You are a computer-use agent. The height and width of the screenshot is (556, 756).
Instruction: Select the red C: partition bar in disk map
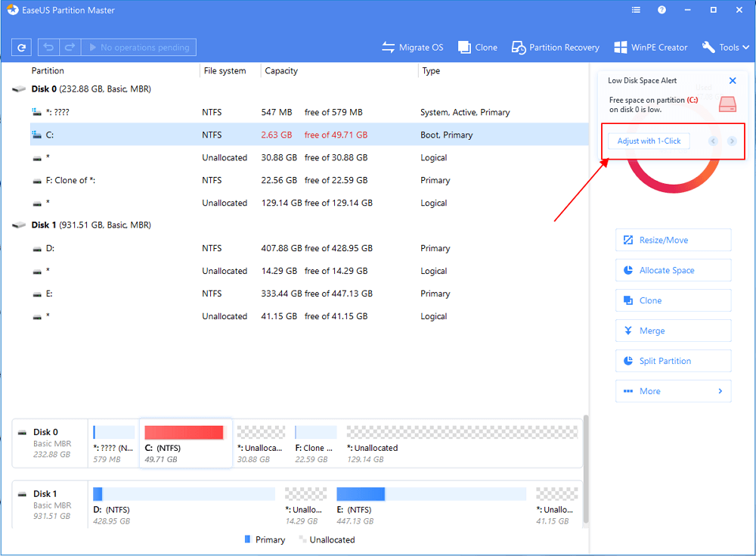click(x=184, y=433)
